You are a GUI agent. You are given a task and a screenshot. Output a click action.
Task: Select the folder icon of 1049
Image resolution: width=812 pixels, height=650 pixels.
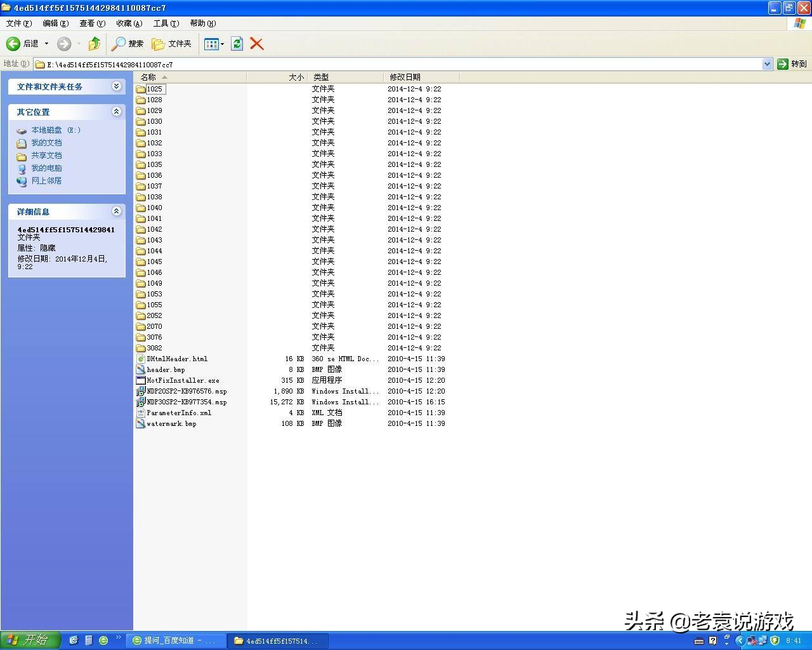141,283
